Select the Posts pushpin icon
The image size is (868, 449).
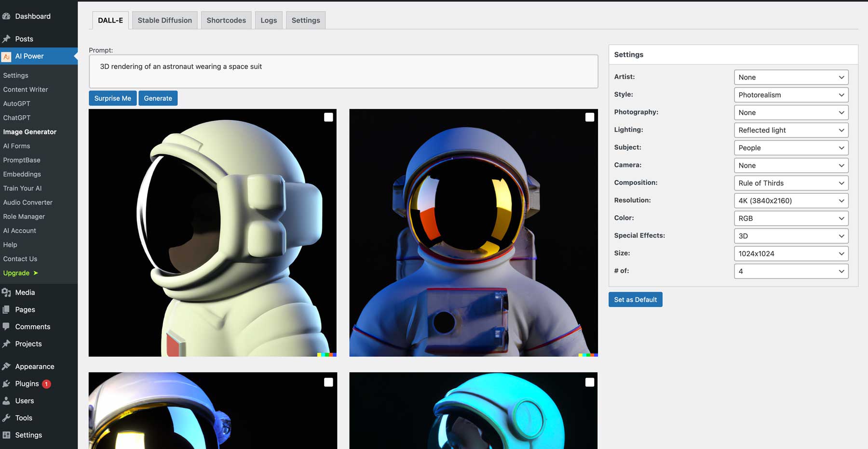[x=6, y=39]
